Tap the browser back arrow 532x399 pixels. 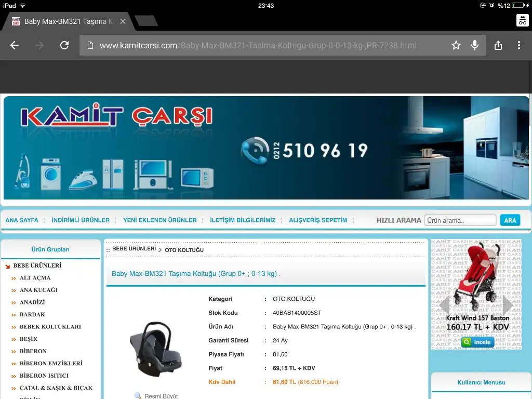tap(14, 45)
